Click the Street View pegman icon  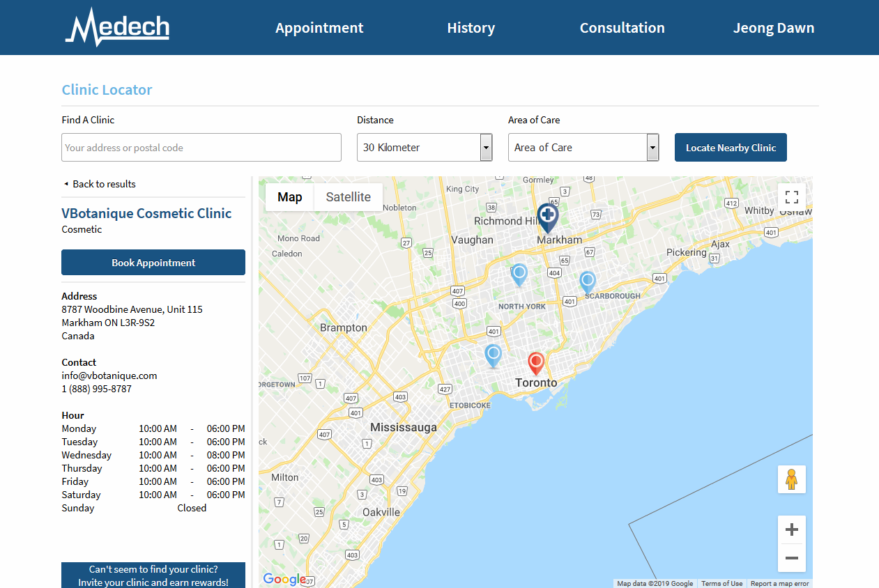pyautogui.click(x=792, y=479)
